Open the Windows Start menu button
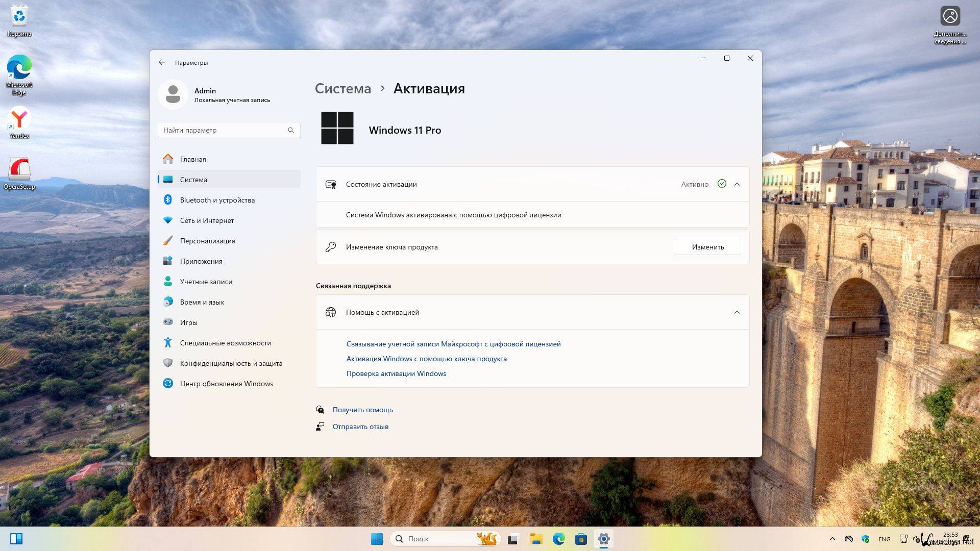Screen dimensions: 980x551 (x=377, y=539)
